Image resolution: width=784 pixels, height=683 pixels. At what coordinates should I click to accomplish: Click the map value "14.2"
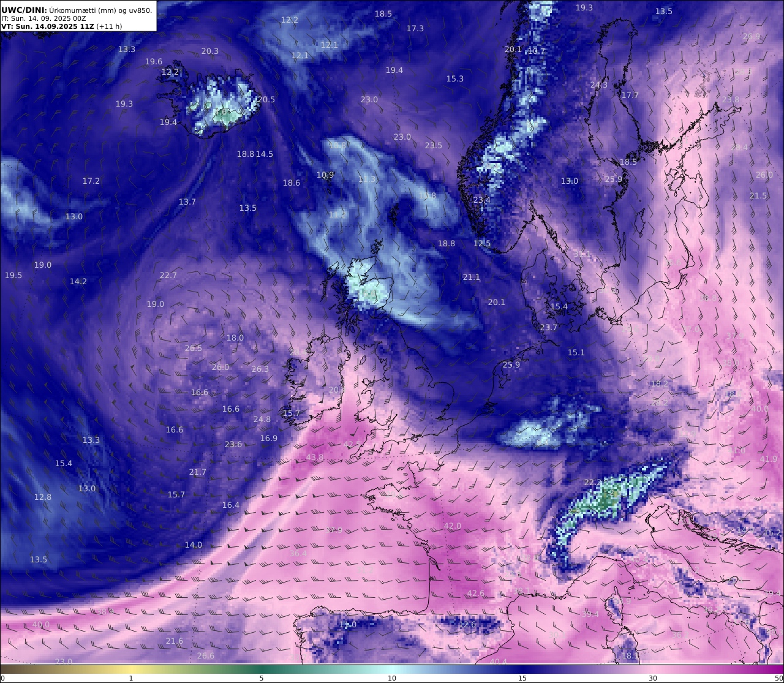pyautogui.click(x=78, y=282)
